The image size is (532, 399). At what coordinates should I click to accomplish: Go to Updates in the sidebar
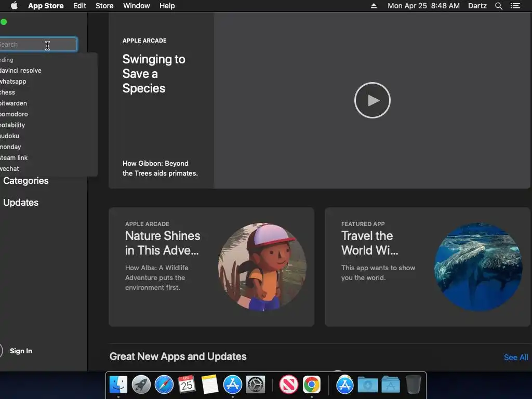click(21, 203)
